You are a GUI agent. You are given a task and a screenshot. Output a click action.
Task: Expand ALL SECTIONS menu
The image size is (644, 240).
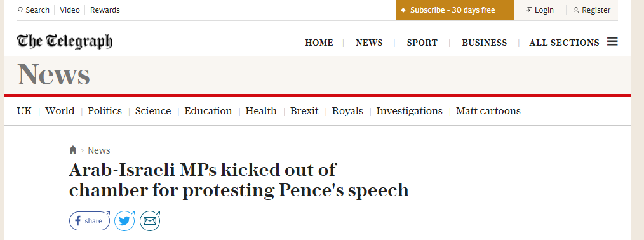click(x=564, y=43)
